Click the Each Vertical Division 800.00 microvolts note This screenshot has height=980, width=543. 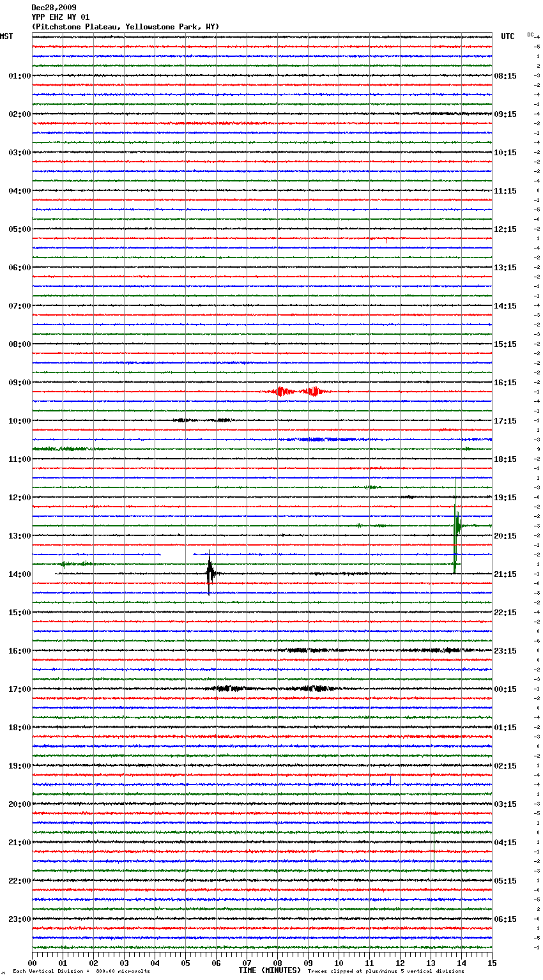[x=81, y=971]
